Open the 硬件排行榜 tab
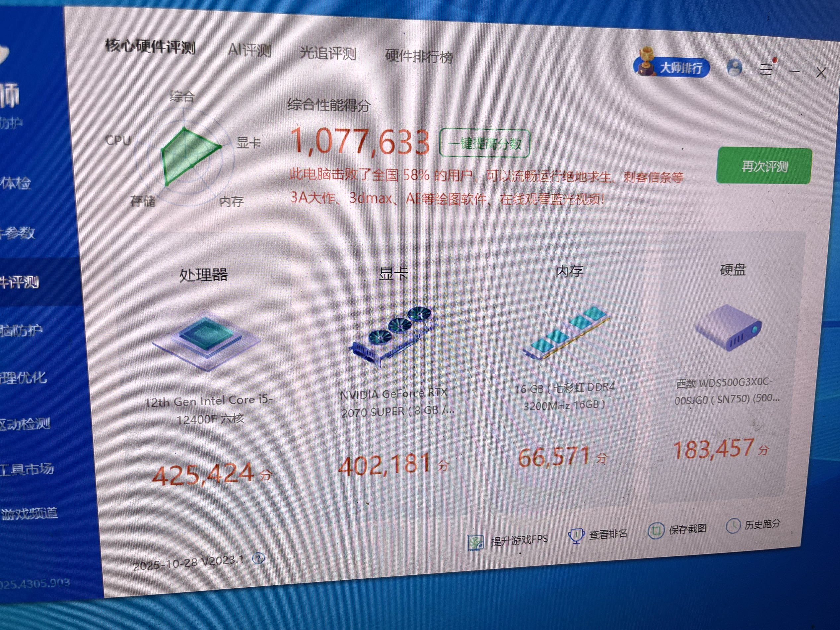This screenshot has height=630, width=840. click(x=419, y=57)
